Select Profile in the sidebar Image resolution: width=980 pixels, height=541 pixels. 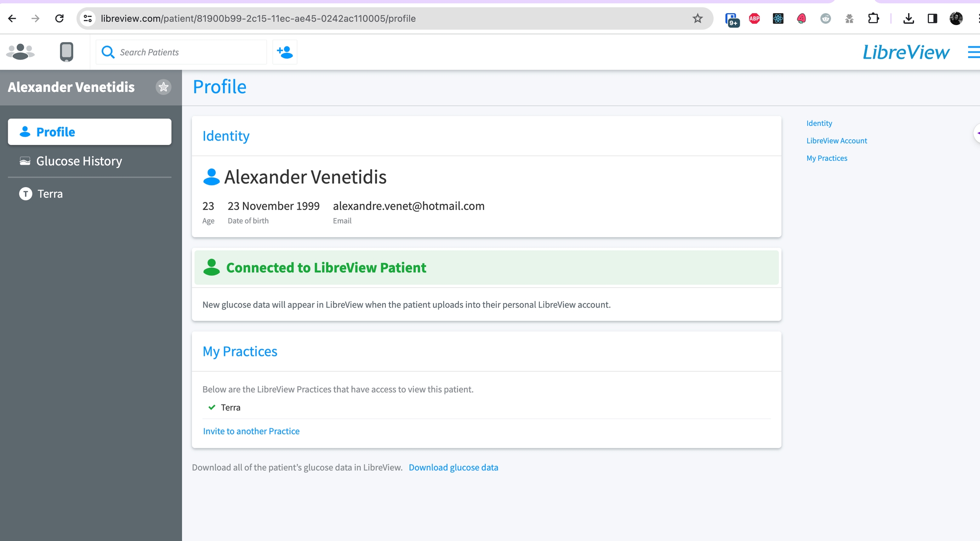[x=89, y=132]
